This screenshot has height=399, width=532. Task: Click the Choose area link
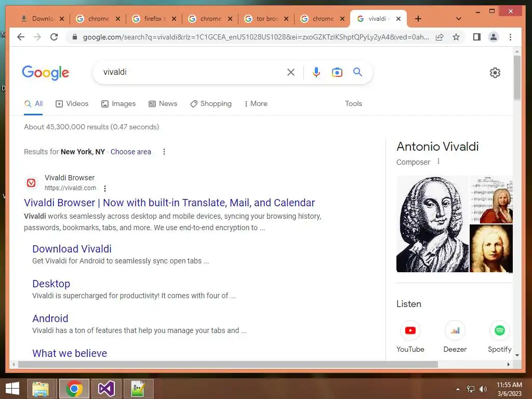coord(130,152)
